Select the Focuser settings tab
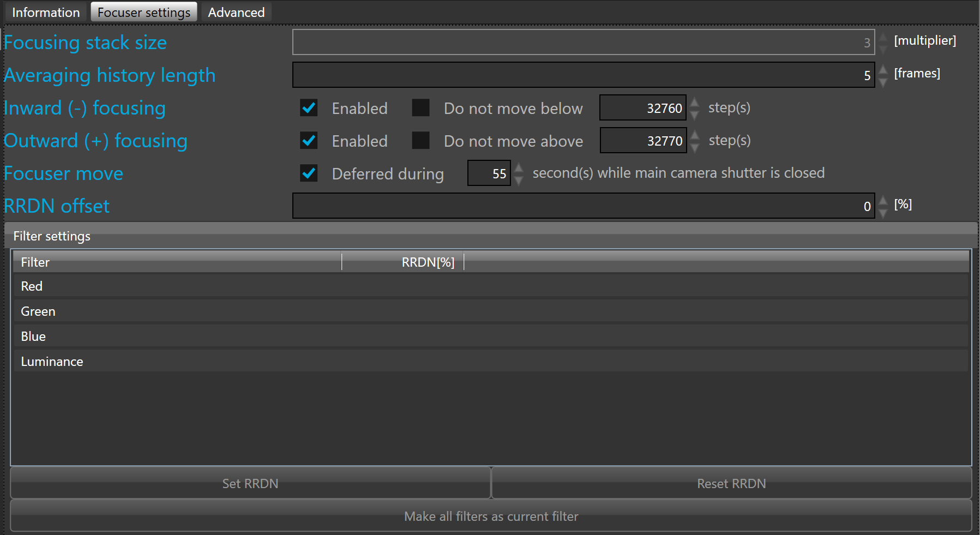The height and width of the screenshot is (535, 980). click(x=144, y=13)
